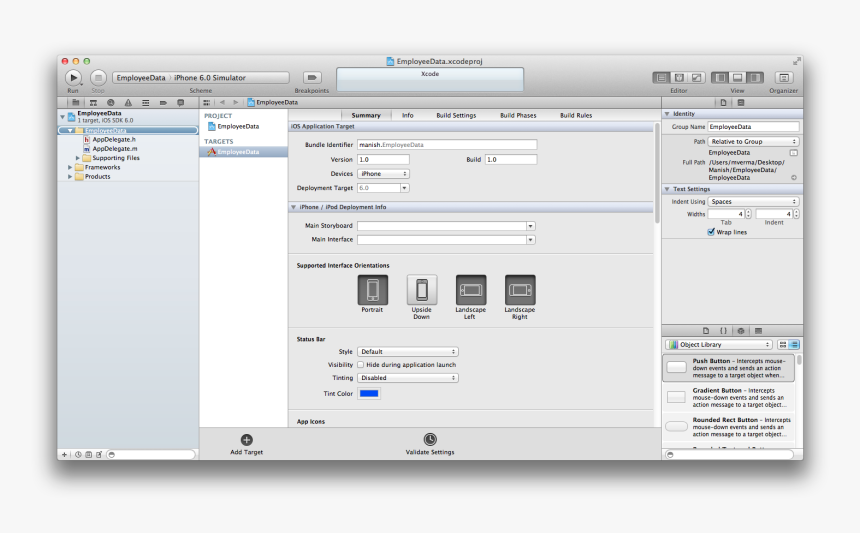The height and width of the screenshot is (533, 860).
Task: Toggle the Navigator pane view button
Action: 720,78
